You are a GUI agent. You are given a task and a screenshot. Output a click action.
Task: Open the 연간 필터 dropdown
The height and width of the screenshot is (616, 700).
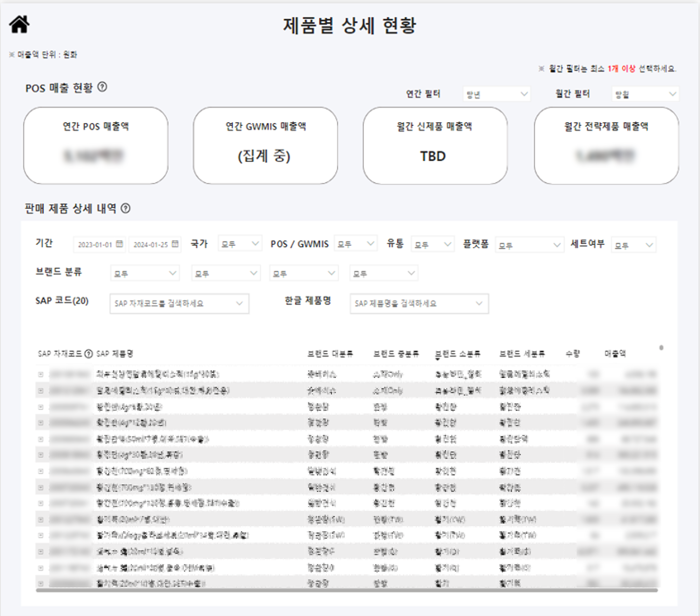(496, 94)
